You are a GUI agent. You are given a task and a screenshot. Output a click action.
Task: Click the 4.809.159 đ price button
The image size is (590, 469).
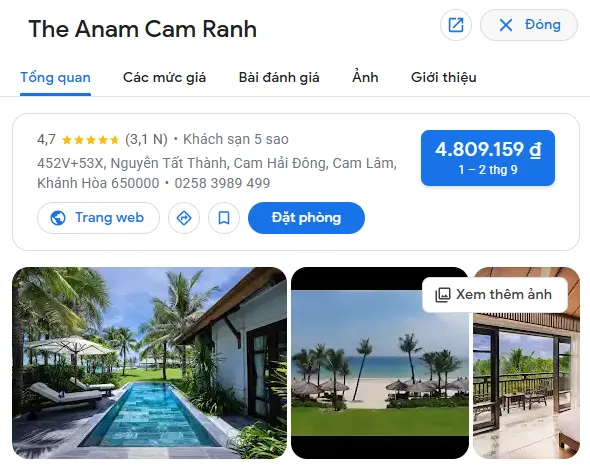[x=488, y=158]
